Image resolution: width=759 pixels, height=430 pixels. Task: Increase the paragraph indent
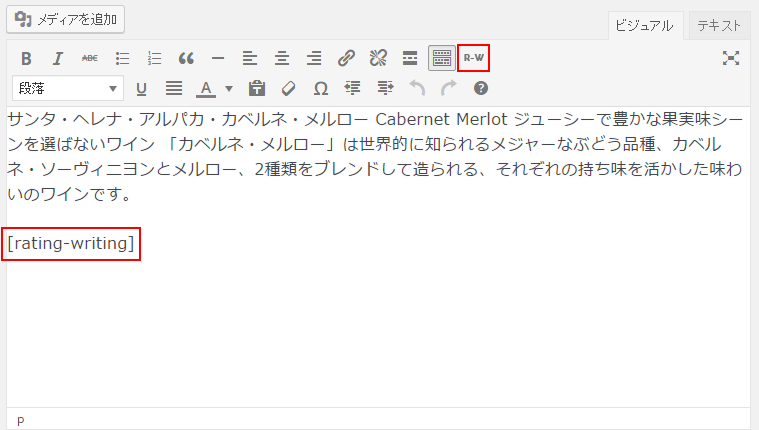click(x=385, y=89)
